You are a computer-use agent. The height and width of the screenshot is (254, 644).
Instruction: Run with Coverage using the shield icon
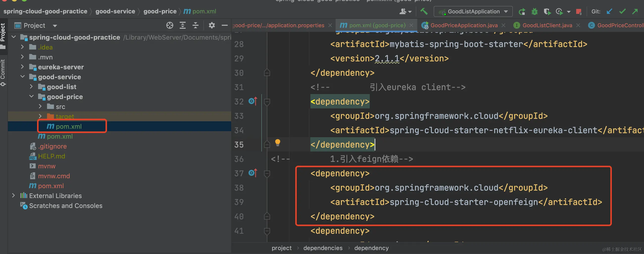point(547,11)
